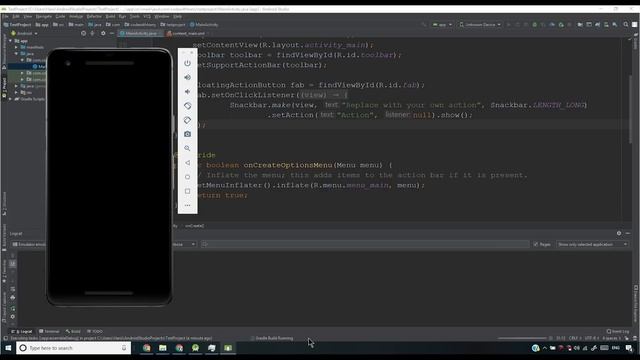Image resolution: width=640 pixels, height=360 pixels.
Task: Raise emulator volume with volume up icon
Action: [x=187, y=78]
